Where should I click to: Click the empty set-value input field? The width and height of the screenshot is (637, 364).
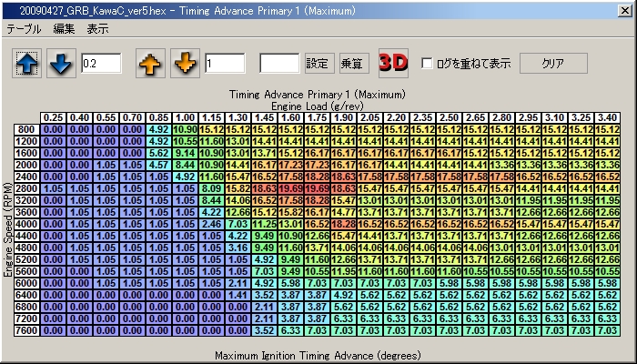tap(279, 64)
